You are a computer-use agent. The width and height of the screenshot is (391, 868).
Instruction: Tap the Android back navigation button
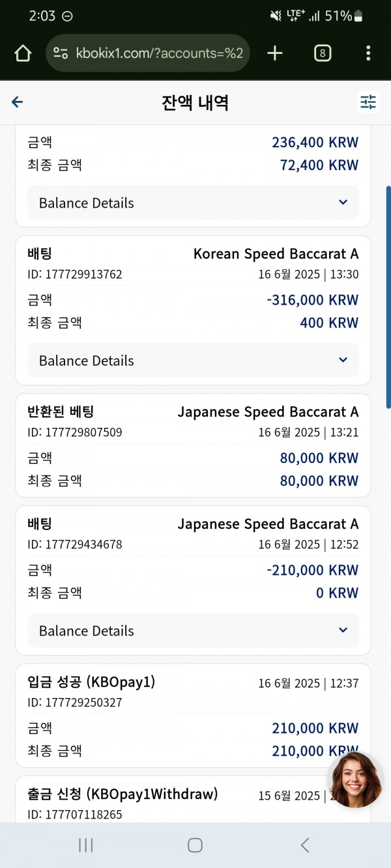tap(305, 845)
